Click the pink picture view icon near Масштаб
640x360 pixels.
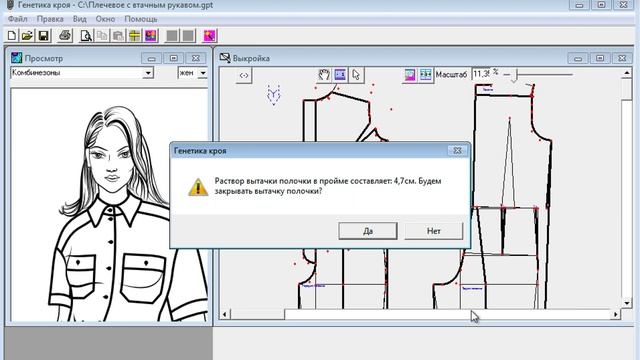[410, 75]
